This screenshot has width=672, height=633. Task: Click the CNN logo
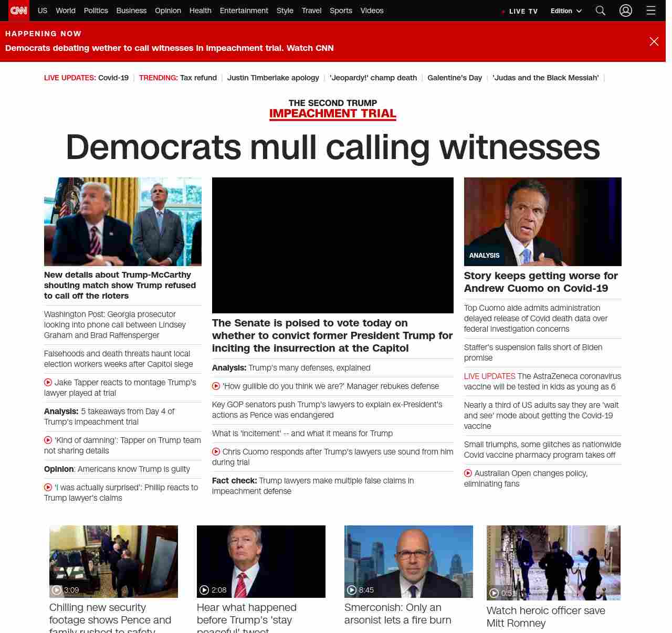(x=19, y=10)
